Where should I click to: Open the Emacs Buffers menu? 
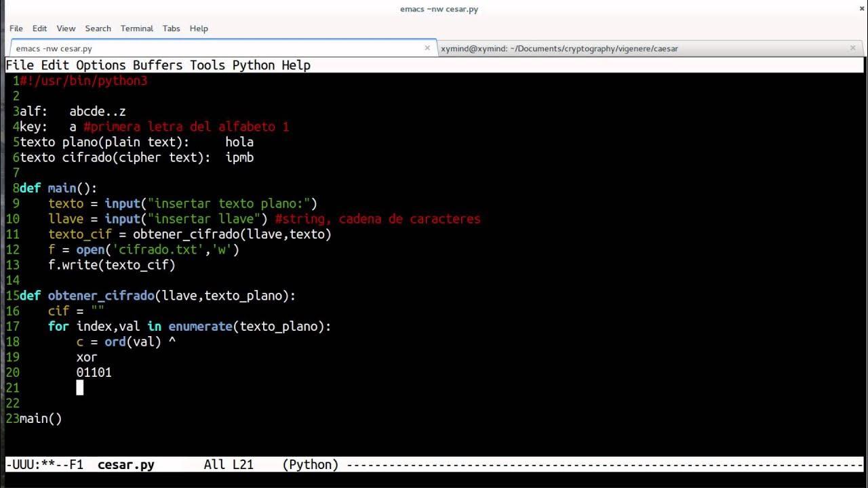157,66
